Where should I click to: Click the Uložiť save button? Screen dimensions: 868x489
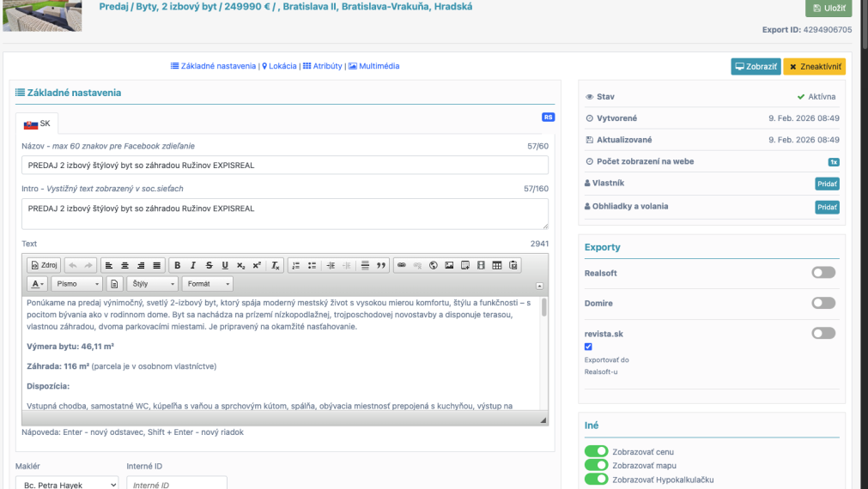[x=829, y=8]
